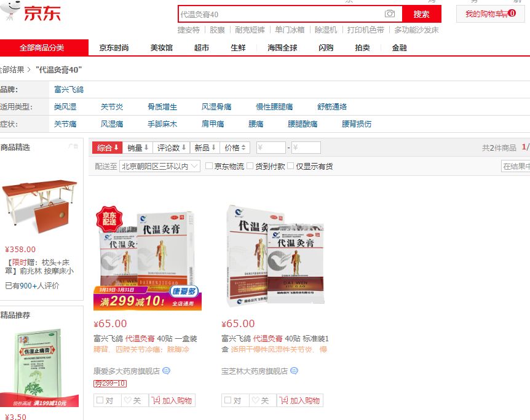
Task: Sort results by 评论数
Action: pos(172,148)
